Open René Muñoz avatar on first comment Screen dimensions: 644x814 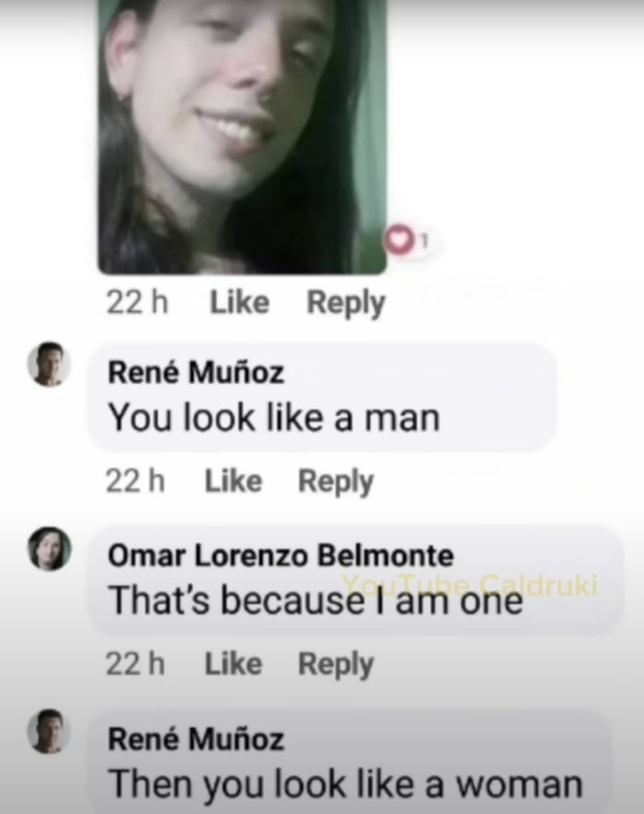point(48,364)
